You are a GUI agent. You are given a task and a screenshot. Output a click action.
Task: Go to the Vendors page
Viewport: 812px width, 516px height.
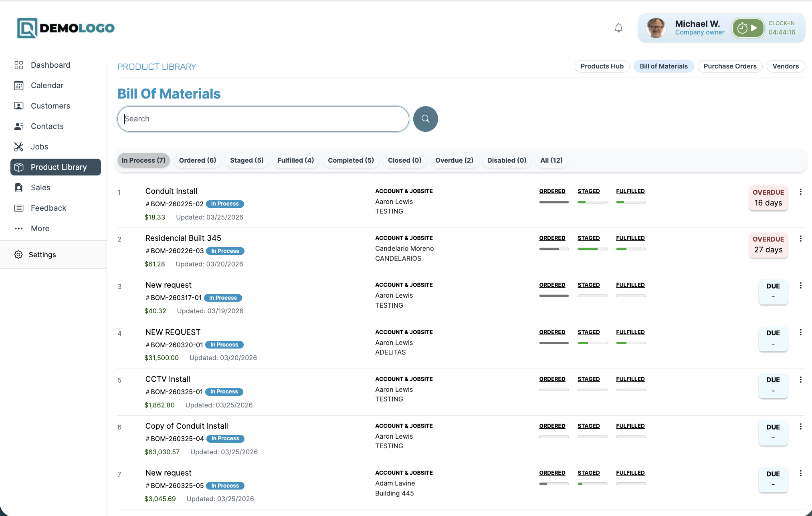(785, 67)
